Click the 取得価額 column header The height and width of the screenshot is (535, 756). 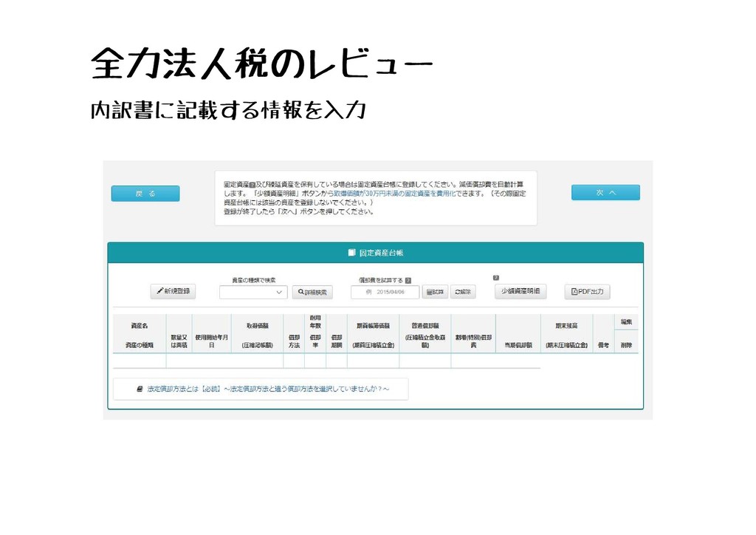(258, 326)
